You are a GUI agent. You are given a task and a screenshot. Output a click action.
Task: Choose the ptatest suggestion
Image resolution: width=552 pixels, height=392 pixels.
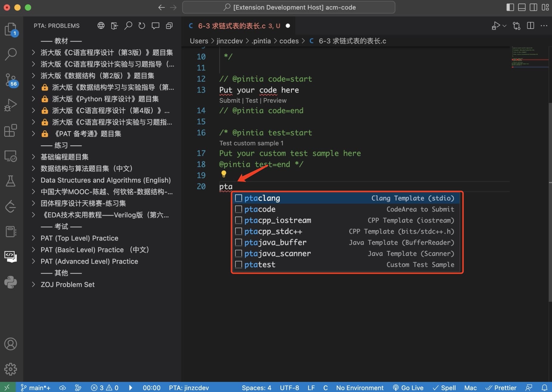tap(346, 265)
